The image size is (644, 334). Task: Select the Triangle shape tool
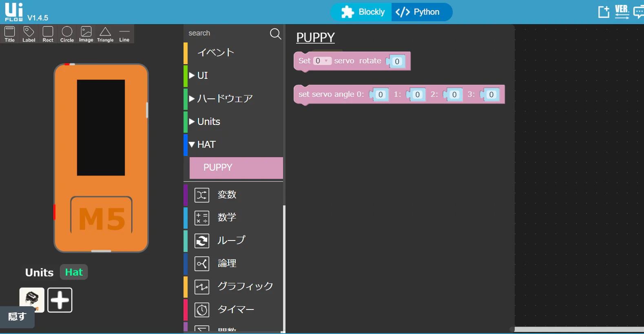105,34
